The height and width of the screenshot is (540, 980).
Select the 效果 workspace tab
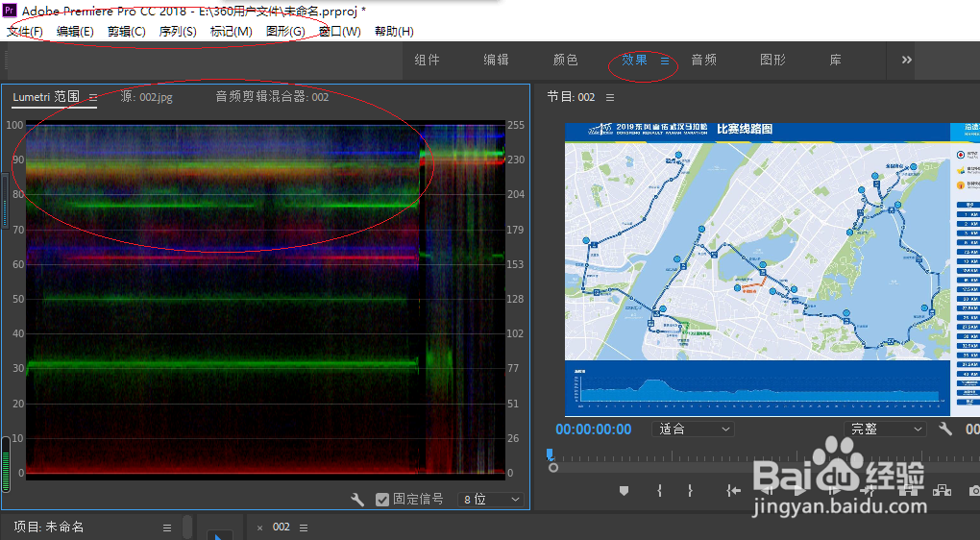click(634, 60)
